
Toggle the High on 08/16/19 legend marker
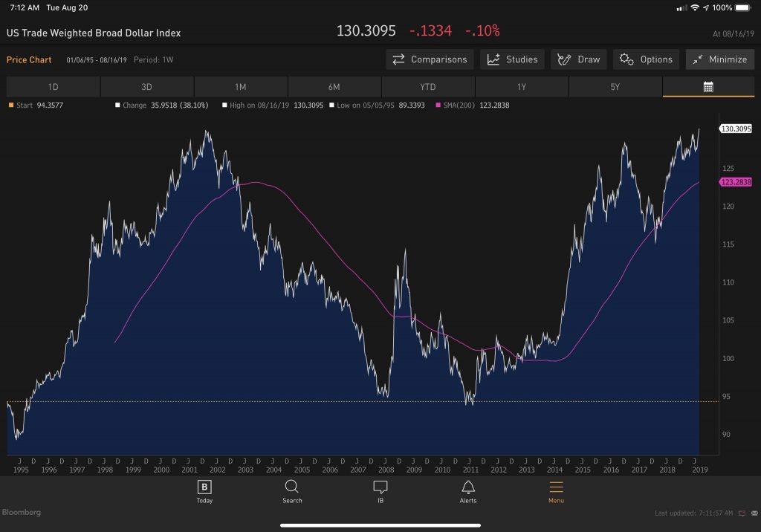click(224, 105)
